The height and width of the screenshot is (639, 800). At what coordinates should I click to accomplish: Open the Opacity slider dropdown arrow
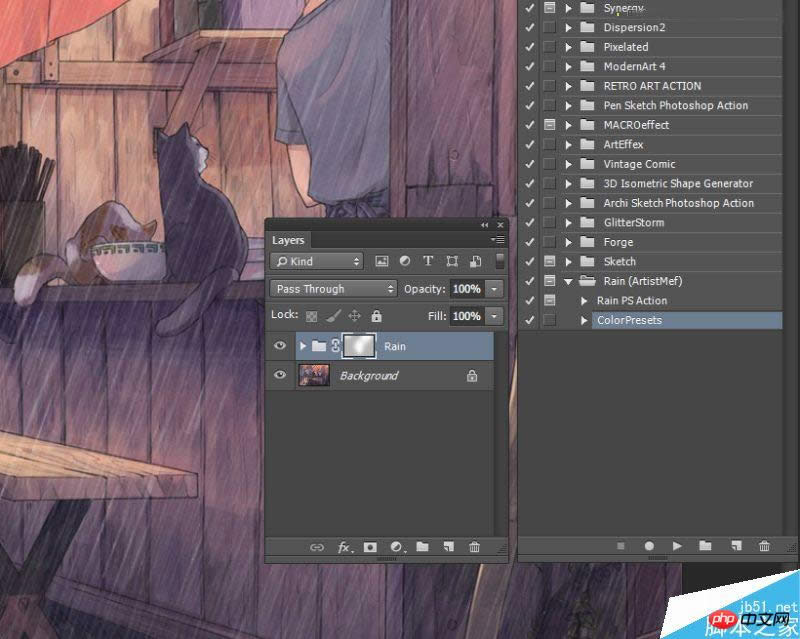(x=495, y=289)
